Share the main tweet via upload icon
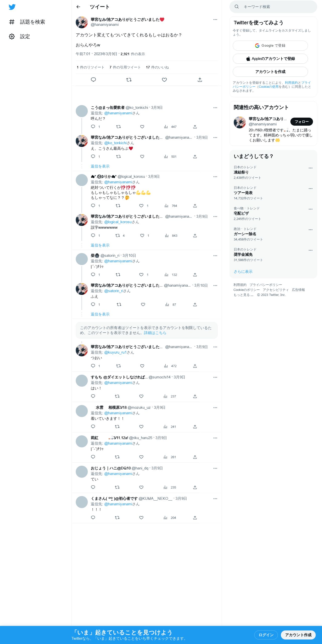The image size is (322, 644). point(200,80)
